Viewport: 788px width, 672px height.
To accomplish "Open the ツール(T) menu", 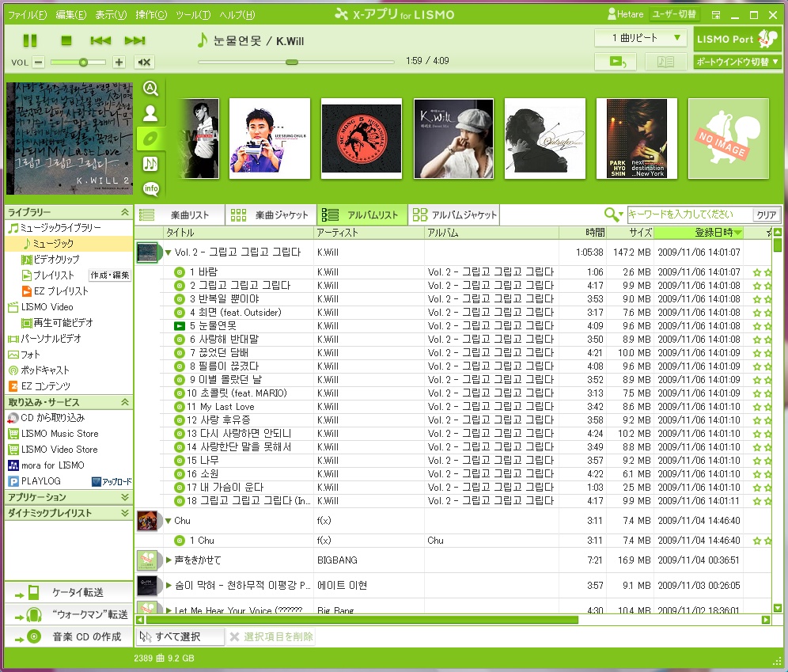I will tap(193, 14).
